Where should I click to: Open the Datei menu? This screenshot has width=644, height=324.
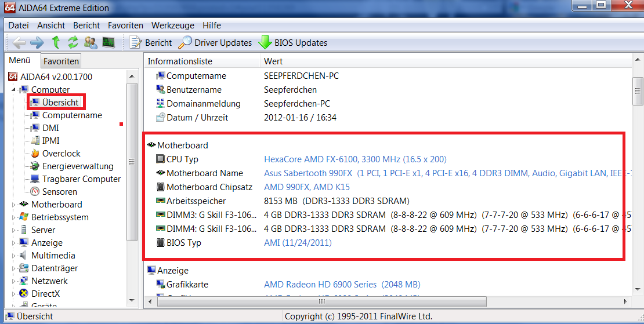19,26
